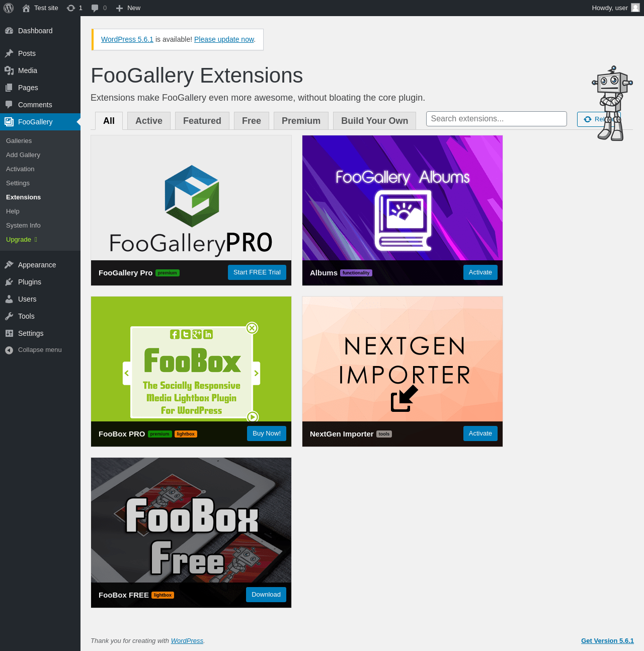Viewport: 644px width, 651px height.
Task: Activate the NextGen Importer extension
Action: pos(480,433)
